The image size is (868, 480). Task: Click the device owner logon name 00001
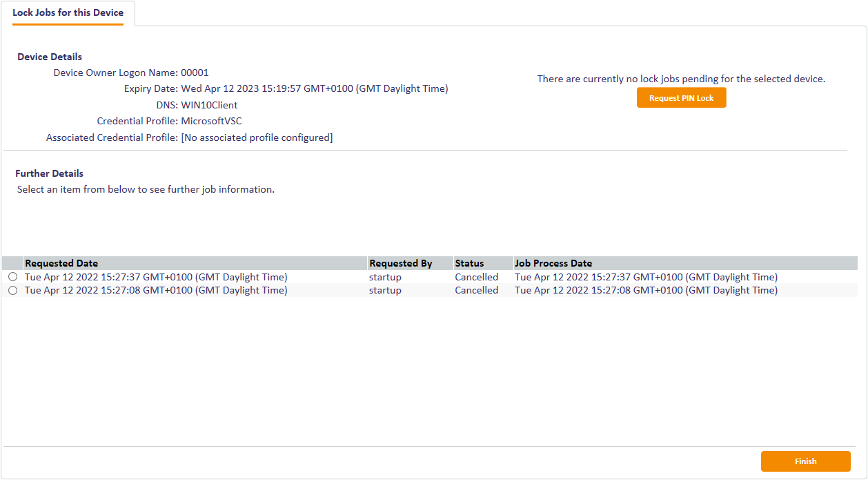coord(196,72)
